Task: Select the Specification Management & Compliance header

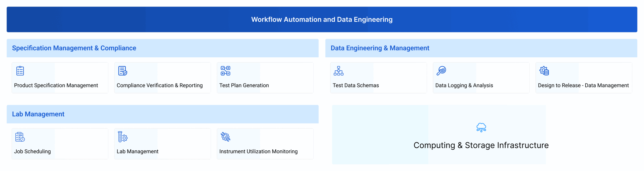Action: [74, 48]
